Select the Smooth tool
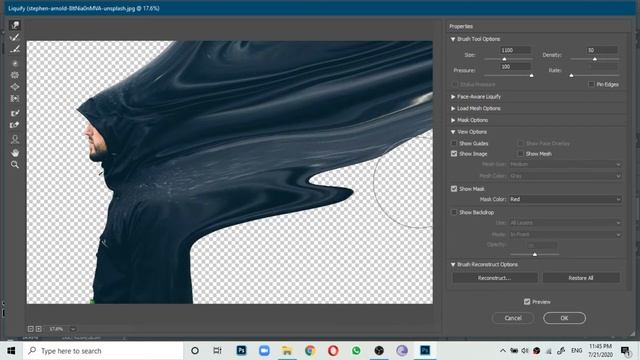Viewport: 640px width, 360px height. pyautogui.click(x=15, y=49)
